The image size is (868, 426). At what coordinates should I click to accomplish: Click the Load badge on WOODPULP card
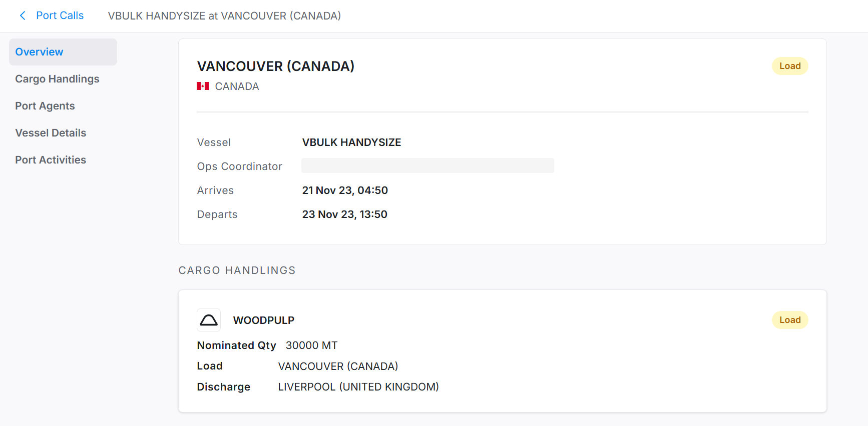click(x=789, y=320)
